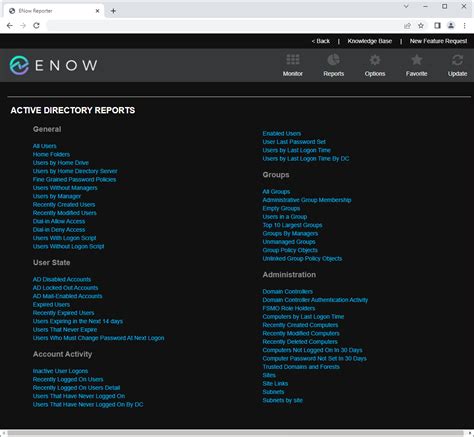Open Administrative Group Membership report
The height and width of the screenshot is (437, 474).
click(x=307, y=200)
